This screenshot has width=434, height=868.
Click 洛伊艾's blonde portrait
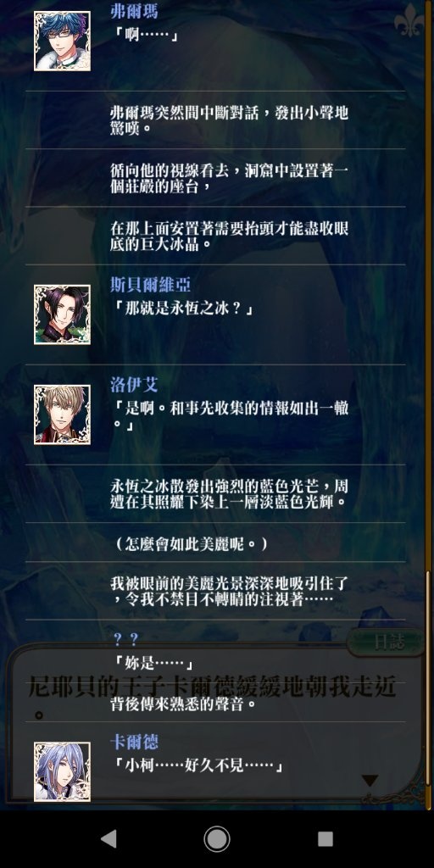pyautogui.click(x=62, y=415)
